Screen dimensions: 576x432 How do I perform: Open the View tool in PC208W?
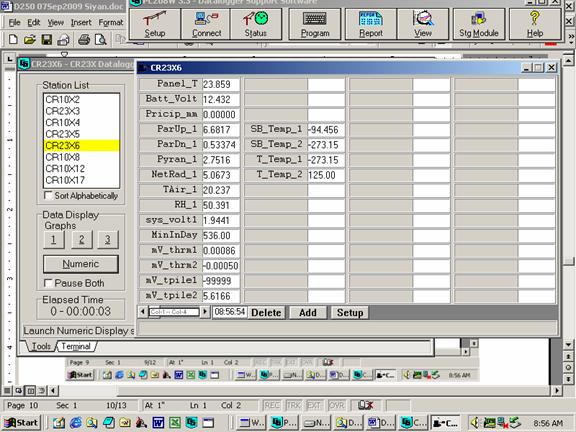pos(423,24)
